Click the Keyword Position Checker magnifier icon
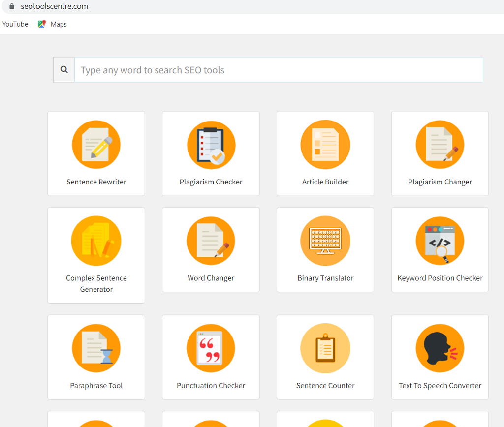This screenshot has height=427, width=504. pyautogui.click(x=440, y=241)
